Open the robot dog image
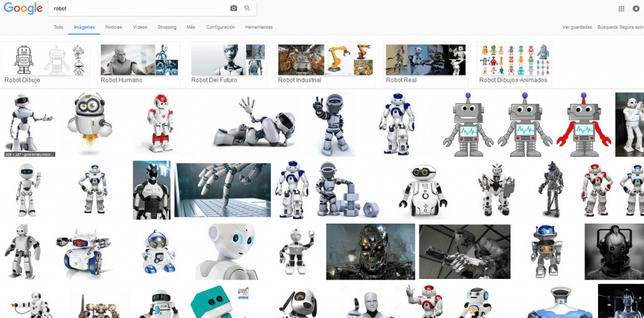The image size is (644, 318). (297, 304)
